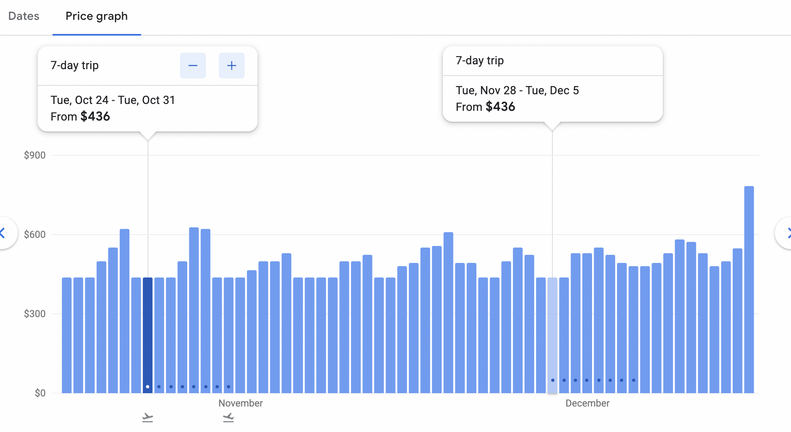Select the light highlighted Nov 28 bar
Viewport: 791px width, 432px height.
(553, 335)
